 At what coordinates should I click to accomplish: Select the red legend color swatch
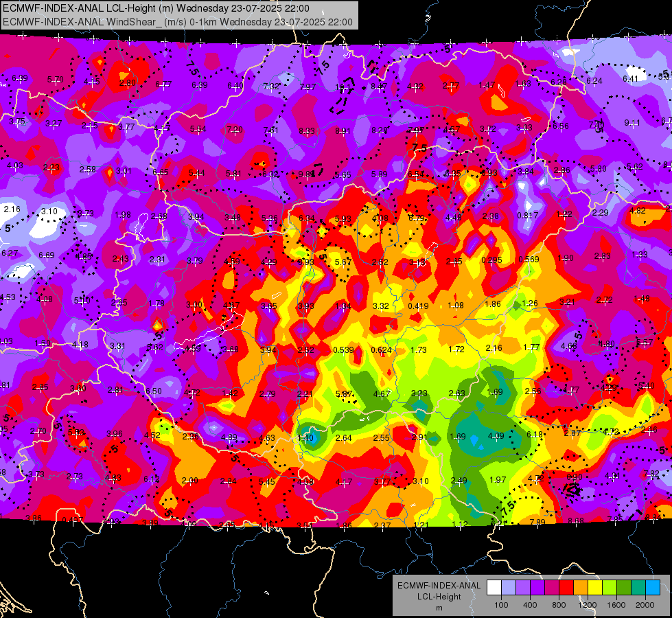(x=566, y=587)
